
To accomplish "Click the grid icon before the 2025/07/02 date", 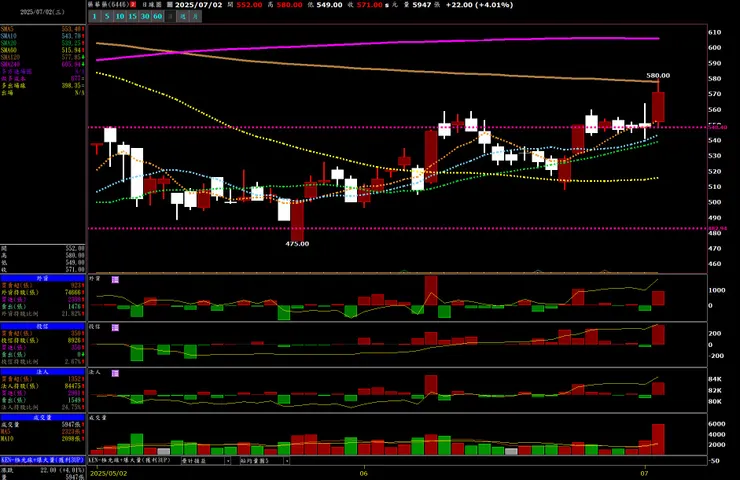I will (x=170, y=5).
